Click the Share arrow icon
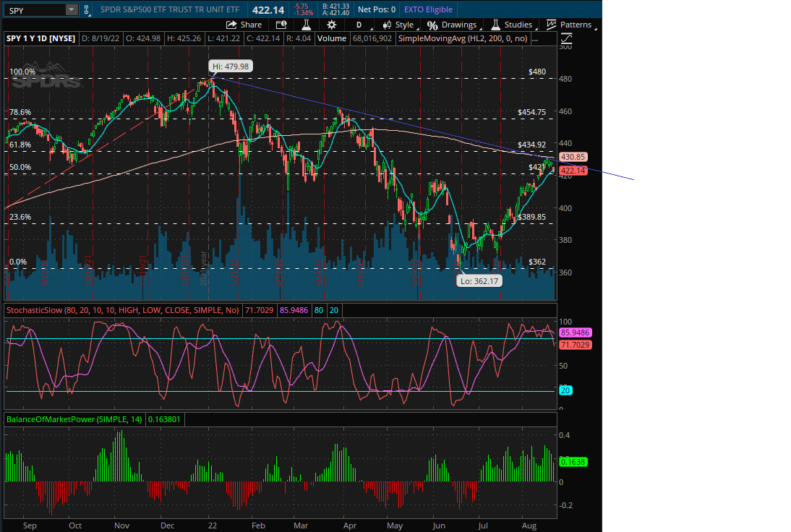The width and height of the screenshot is (791, 532). coord(231,25)
